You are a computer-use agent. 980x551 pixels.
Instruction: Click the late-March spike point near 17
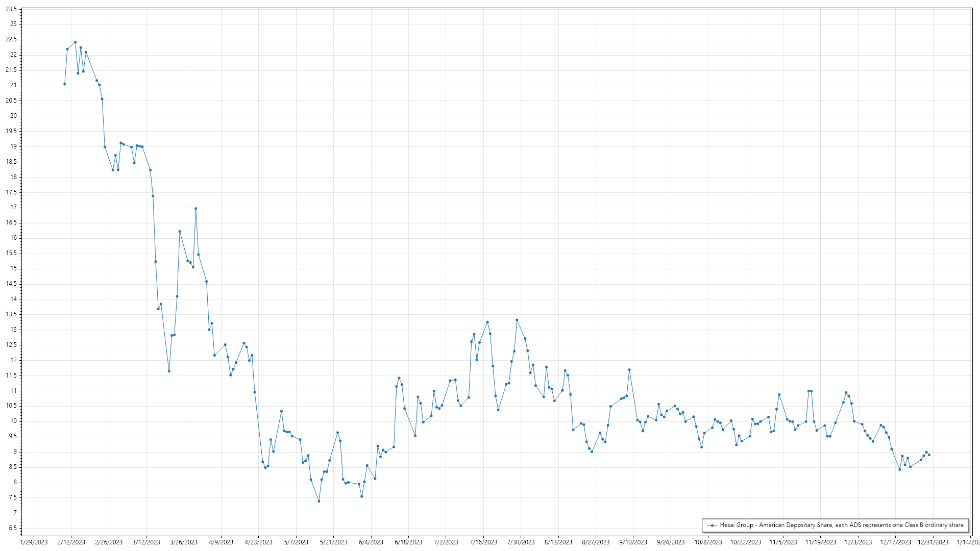click(195, 208)
